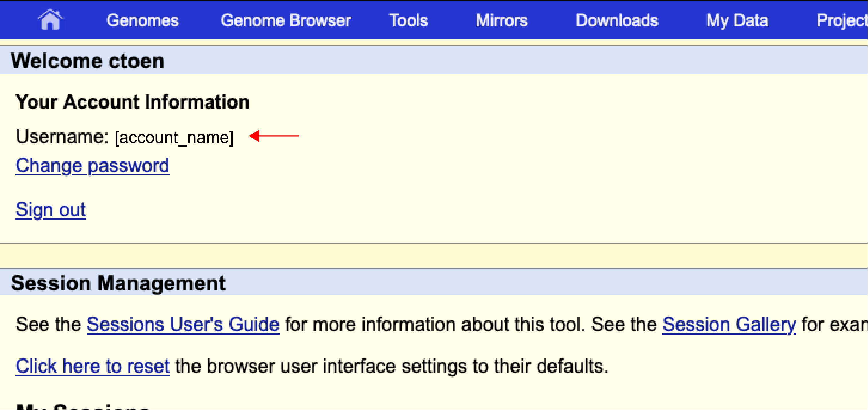
Task: Open the Tools menu
Action: [408, 21]
